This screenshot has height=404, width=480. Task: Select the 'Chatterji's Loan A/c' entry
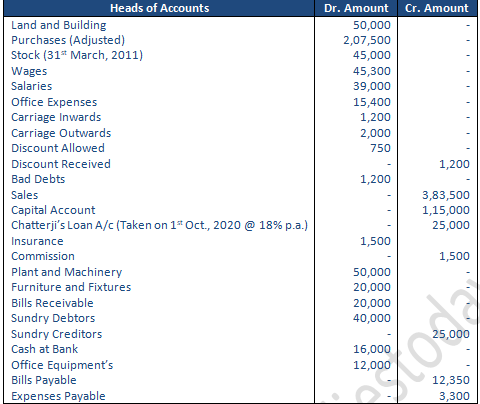pyautogui.click(x=159, y=225)
